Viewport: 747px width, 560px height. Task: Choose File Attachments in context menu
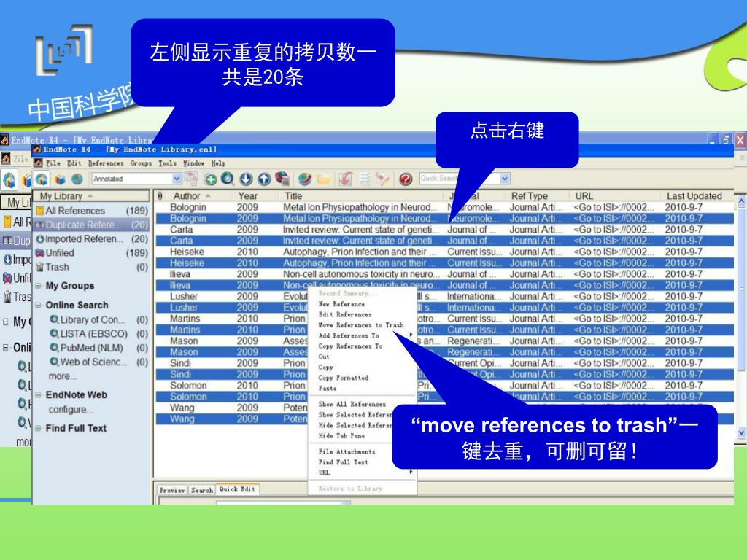347,451
